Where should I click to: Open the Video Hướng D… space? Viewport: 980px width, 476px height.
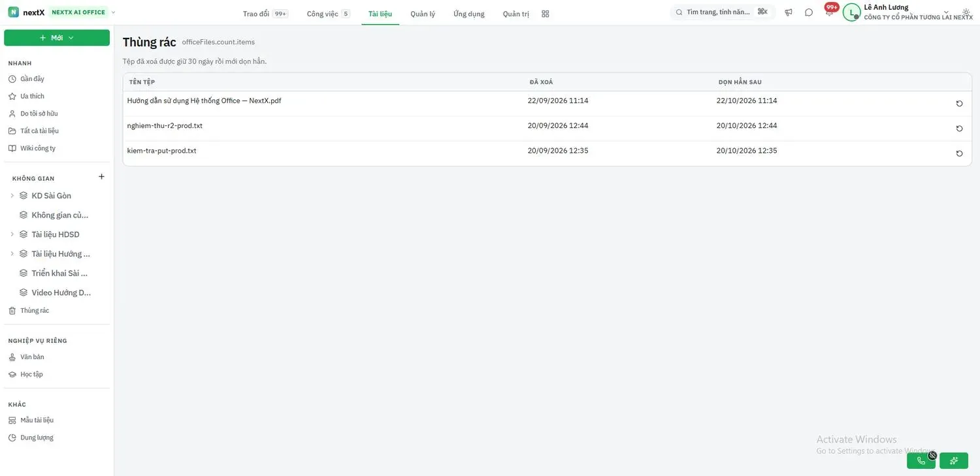tap(55, 293)
